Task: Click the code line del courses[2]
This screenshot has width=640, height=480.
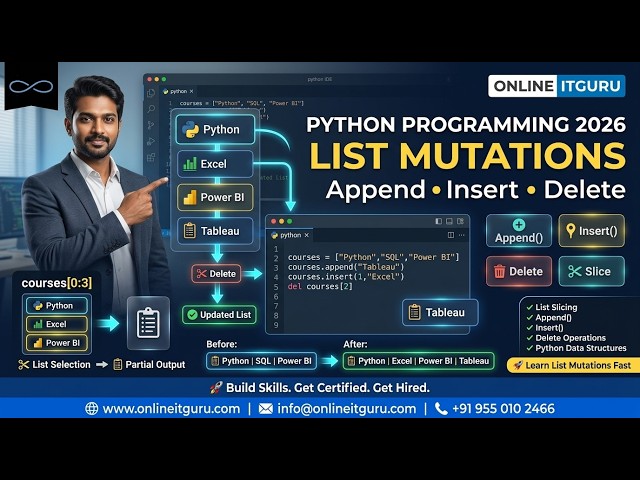Action: pyautogui.click(x=320, y=287)
